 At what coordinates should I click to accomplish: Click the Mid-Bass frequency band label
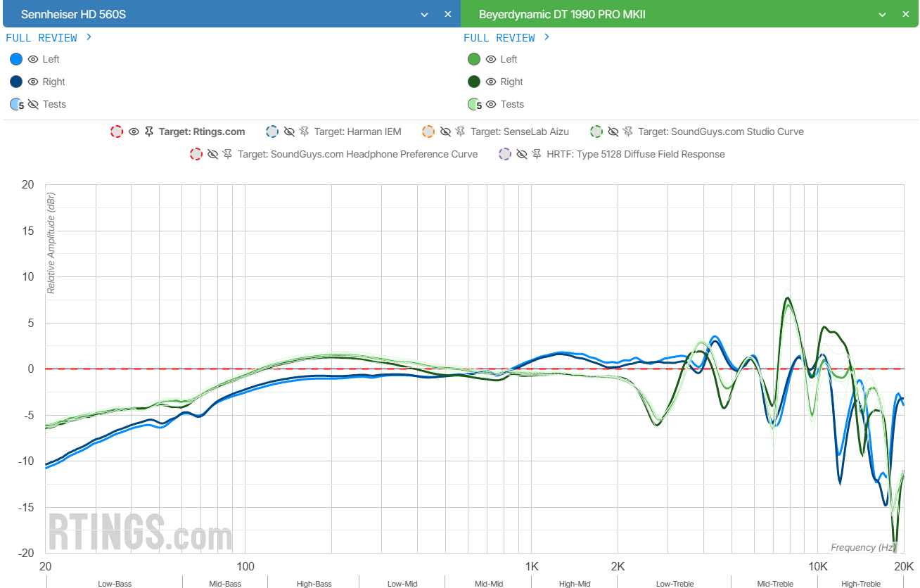[x=225, y=584]
